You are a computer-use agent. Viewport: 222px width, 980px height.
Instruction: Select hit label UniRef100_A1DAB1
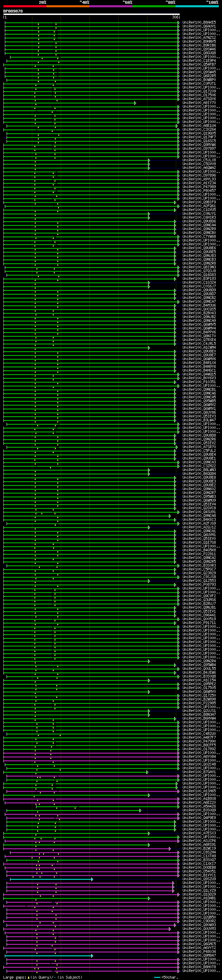199,898
